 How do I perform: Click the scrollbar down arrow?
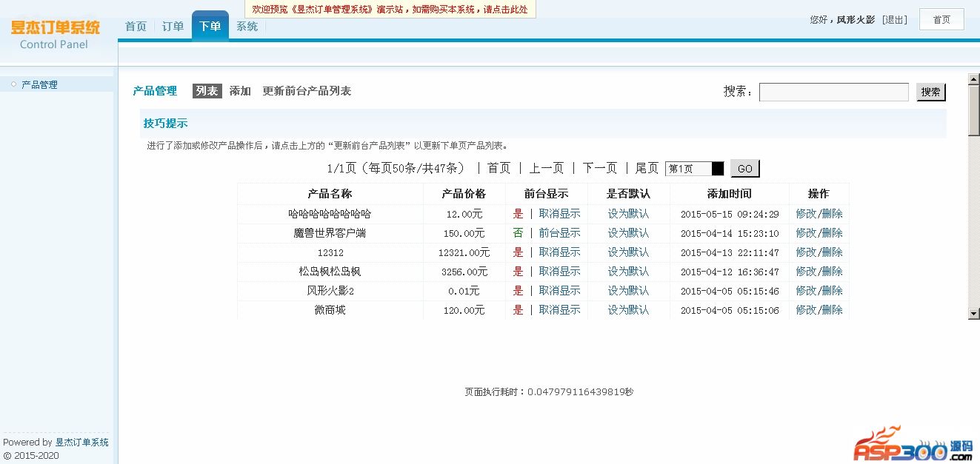click(974, 314)
